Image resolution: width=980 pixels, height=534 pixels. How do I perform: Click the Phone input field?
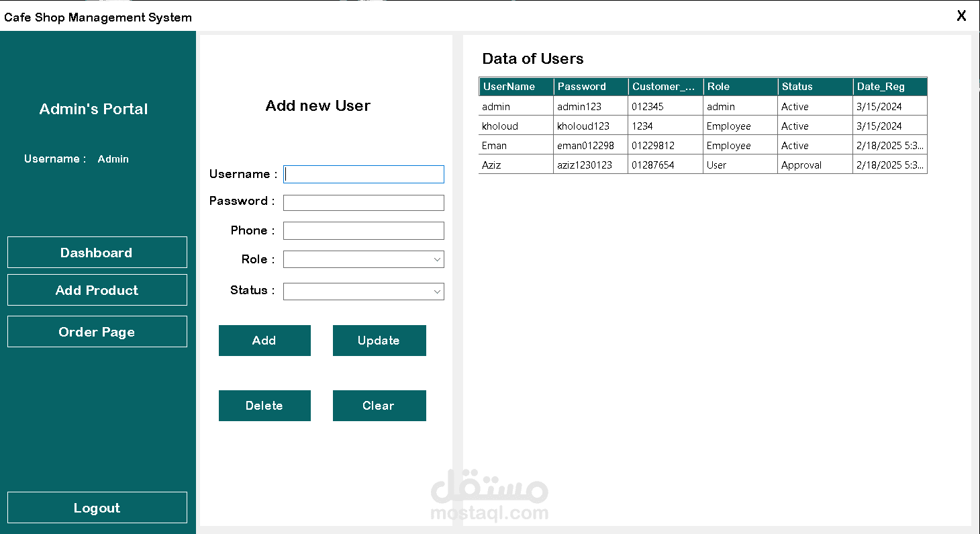364,230
